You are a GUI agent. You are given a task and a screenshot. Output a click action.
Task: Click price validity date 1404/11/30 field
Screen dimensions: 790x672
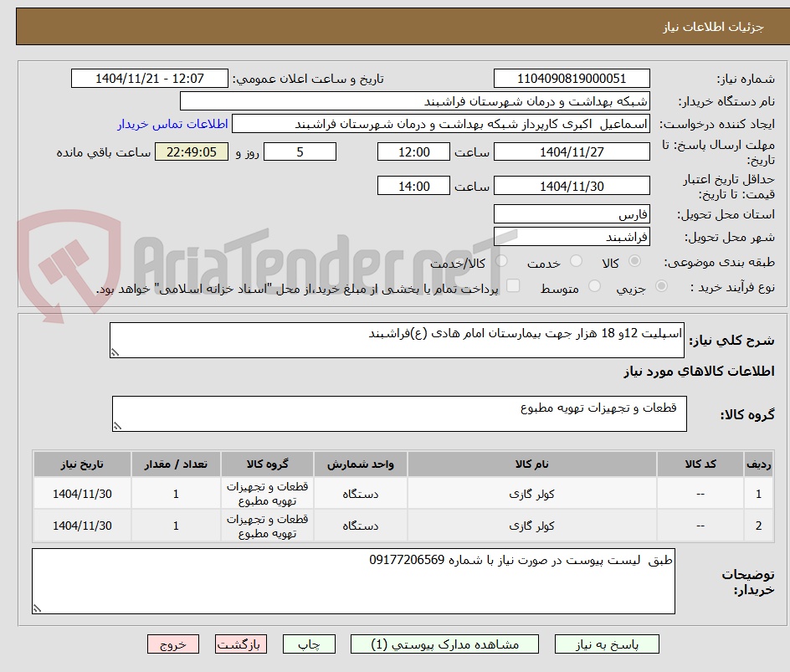pyautogui.click(x=572, y=186)
